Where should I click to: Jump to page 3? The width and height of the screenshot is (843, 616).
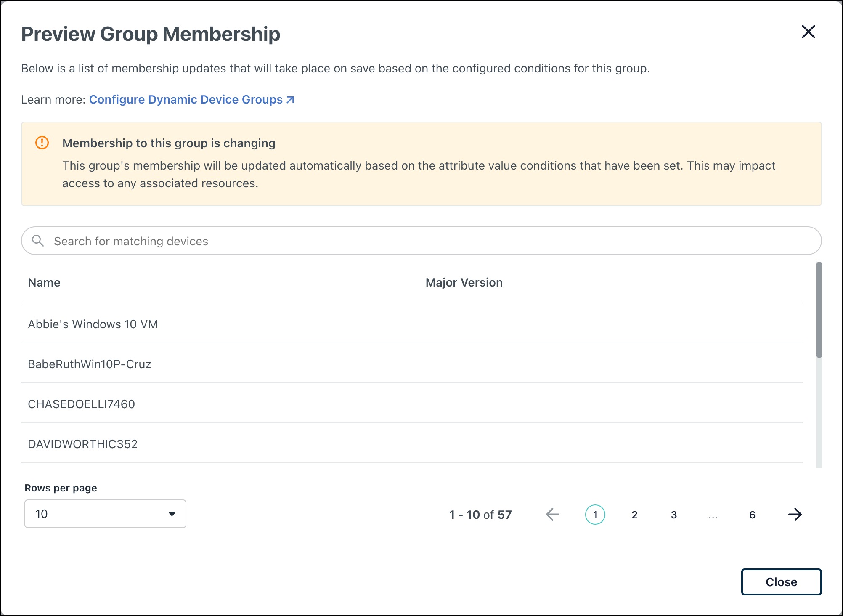(x=673, y=515)
